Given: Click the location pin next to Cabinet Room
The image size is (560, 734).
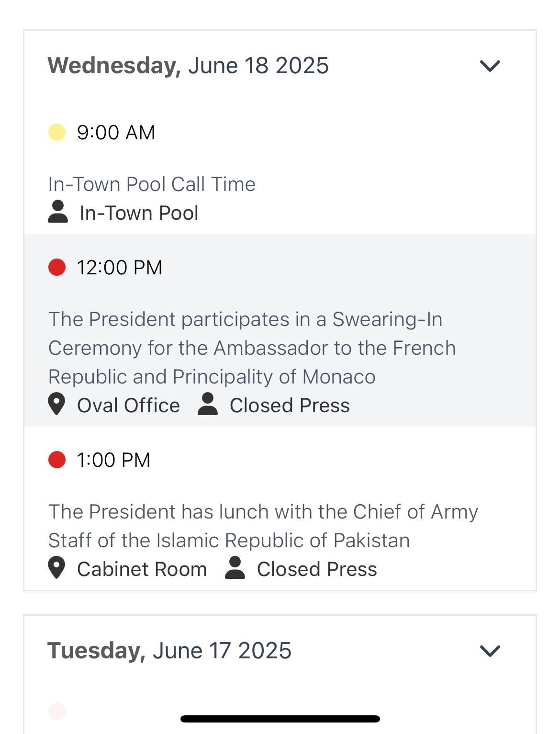Looking at the screenshot, I should (x=56, y=568).
